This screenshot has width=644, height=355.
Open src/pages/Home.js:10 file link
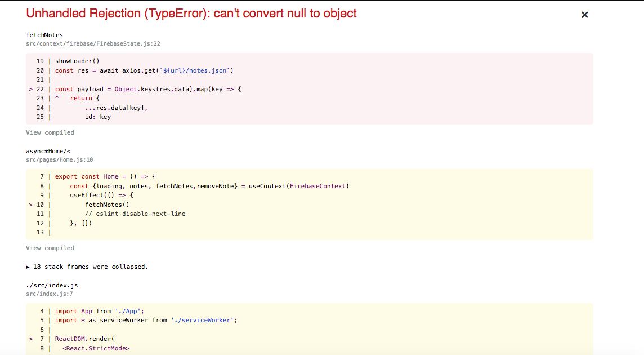[60, 159]
